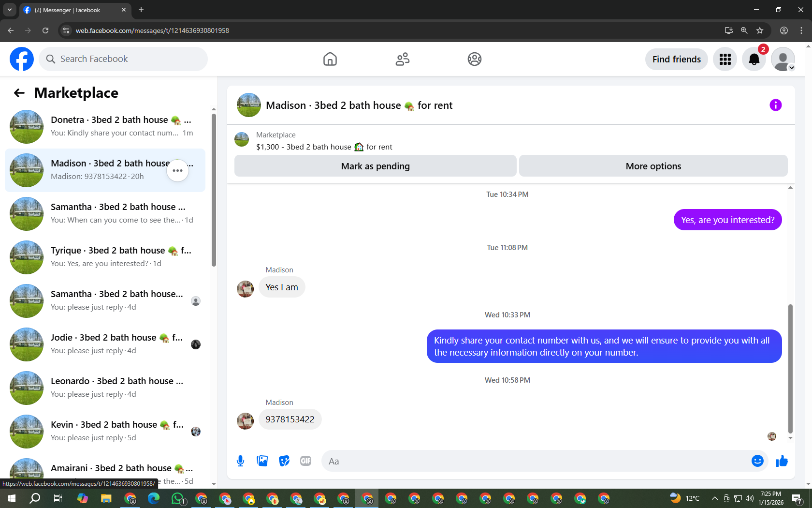Click into the Search Facebook field
This screenshot has height=508, width=812.
coord(123,59)
